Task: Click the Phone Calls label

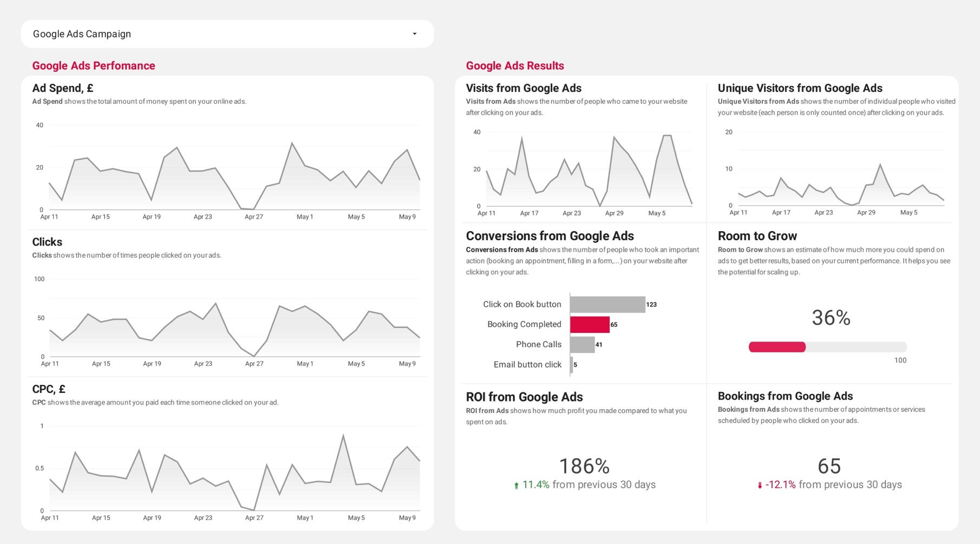Action: [539, 345]
